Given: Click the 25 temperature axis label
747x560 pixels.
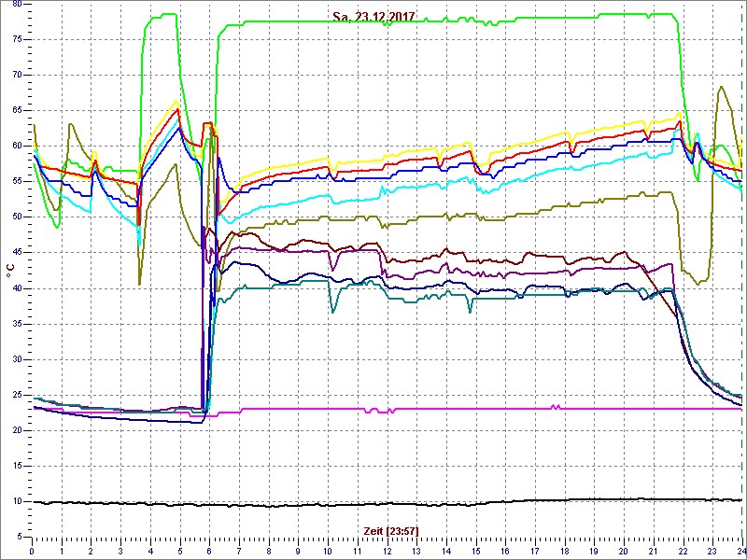Looking at the screenshot, I should (x=17, y=395).
